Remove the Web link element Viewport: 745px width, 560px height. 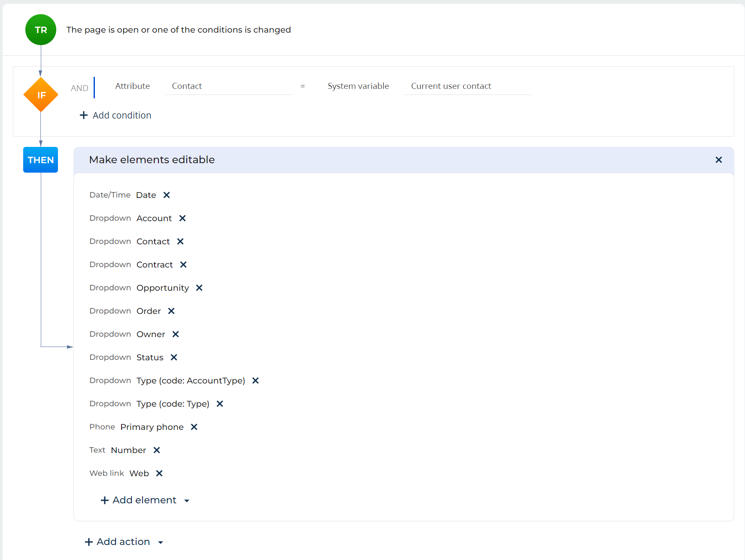159,473
